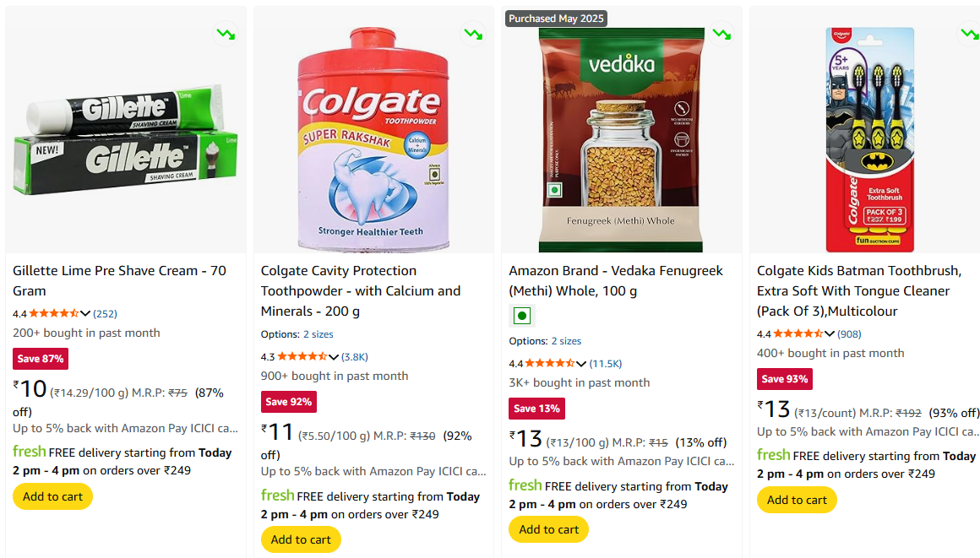The height and width of the screenshot is (558, 980).
Task: Add Colgate Toothpowder to cart
Action: [301, 539]
